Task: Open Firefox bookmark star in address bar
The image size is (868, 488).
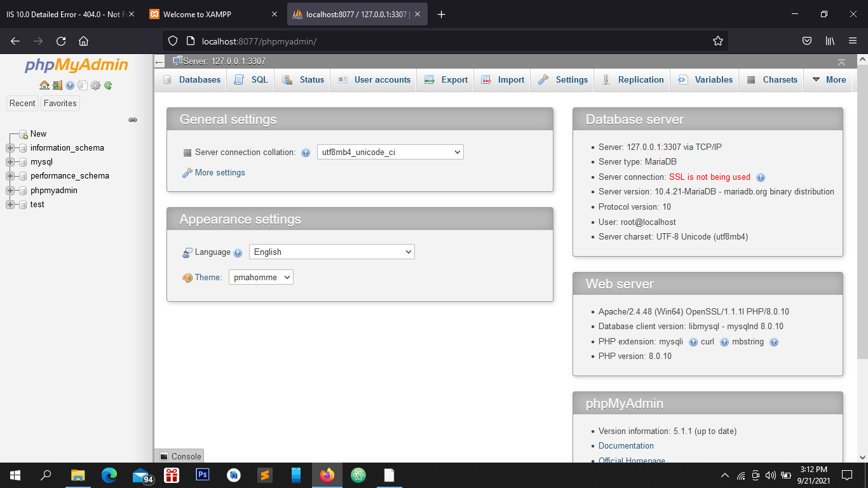Action: (x=718, y=41)
